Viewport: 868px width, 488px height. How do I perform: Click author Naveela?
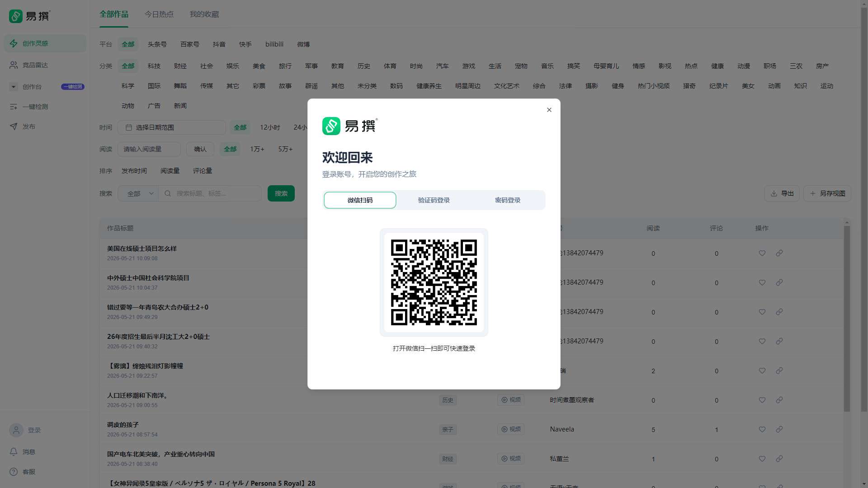(562, 429)
